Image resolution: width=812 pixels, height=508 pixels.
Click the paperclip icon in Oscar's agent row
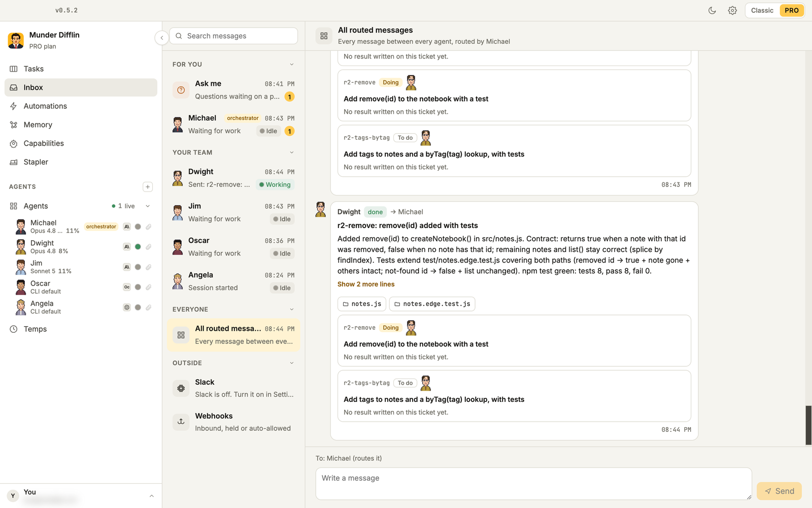(148, 287)
